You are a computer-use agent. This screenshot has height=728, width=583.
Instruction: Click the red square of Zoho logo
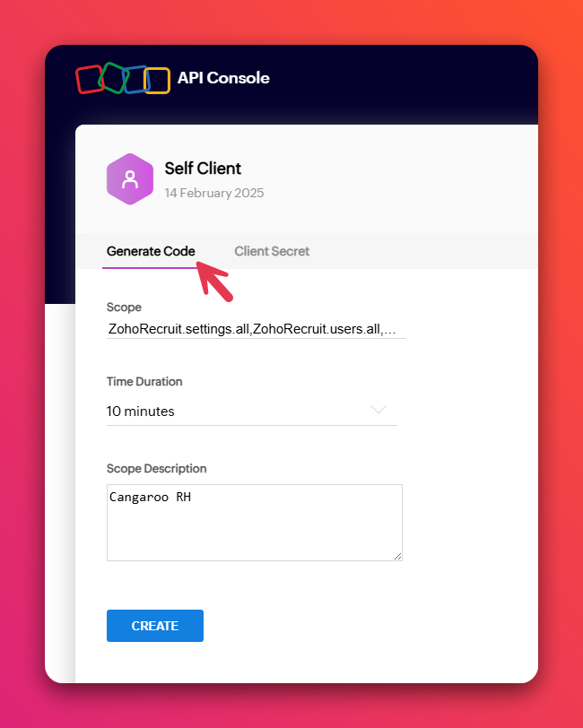(90, 80)
